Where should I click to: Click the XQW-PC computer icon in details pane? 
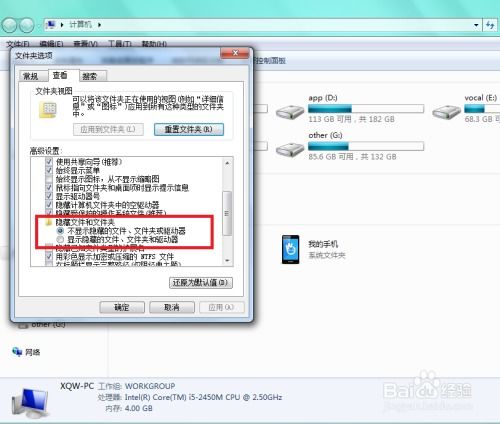click(x=31, y=402)
